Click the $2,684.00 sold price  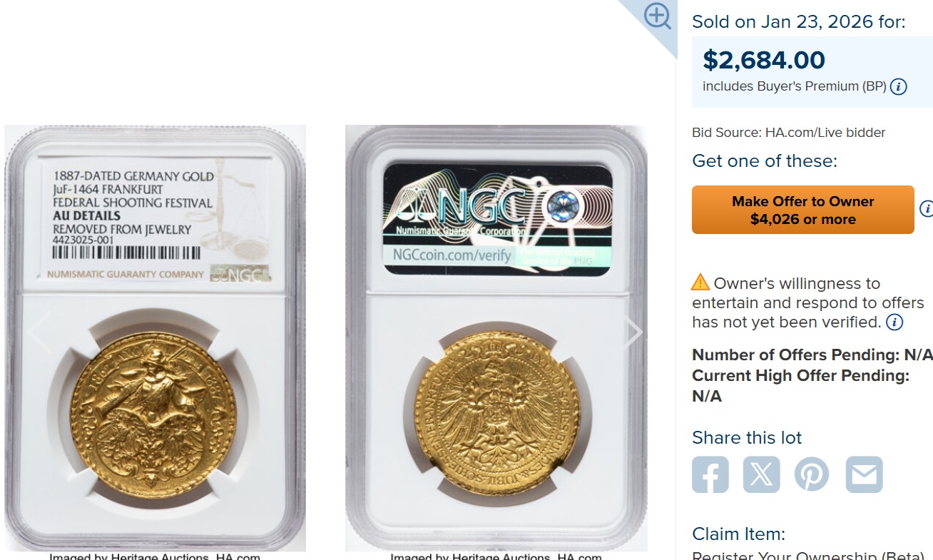[764, 60]
